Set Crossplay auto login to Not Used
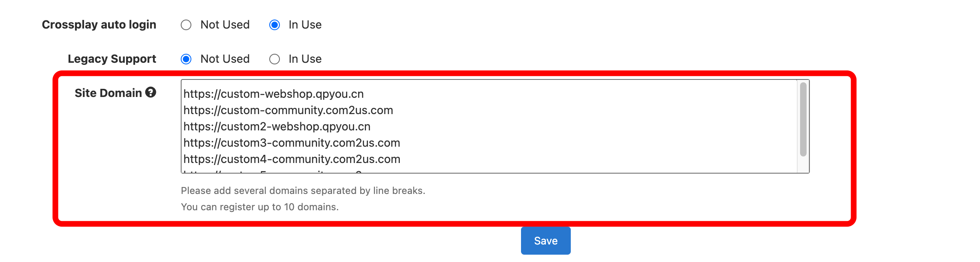Screen dimensions: 980x262 click(186, 25)
